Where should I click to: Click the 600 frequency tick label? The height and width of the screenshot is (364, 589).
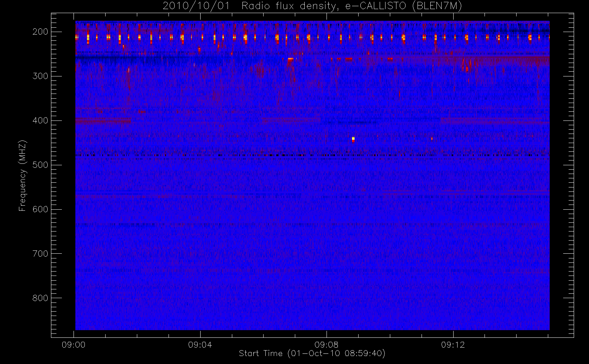tap(40, 209)
